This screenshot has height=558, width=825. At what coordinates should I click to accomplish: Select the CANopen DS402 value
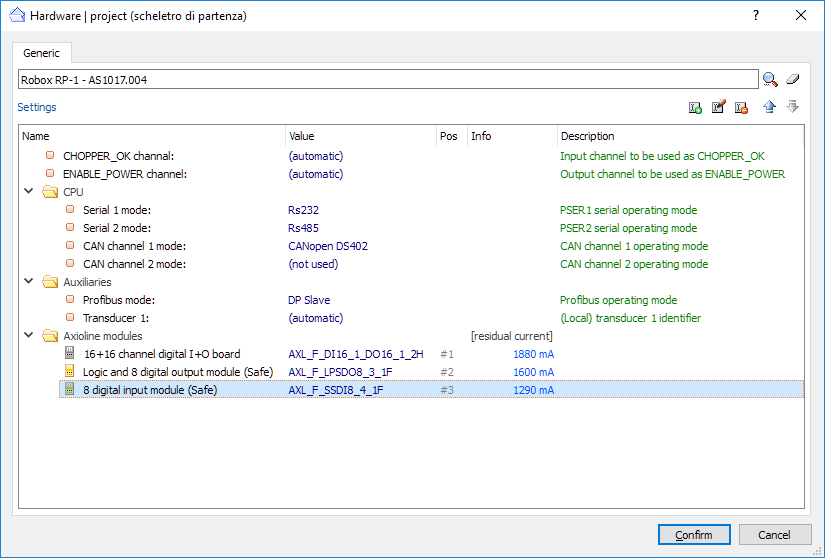pos(328,246)
